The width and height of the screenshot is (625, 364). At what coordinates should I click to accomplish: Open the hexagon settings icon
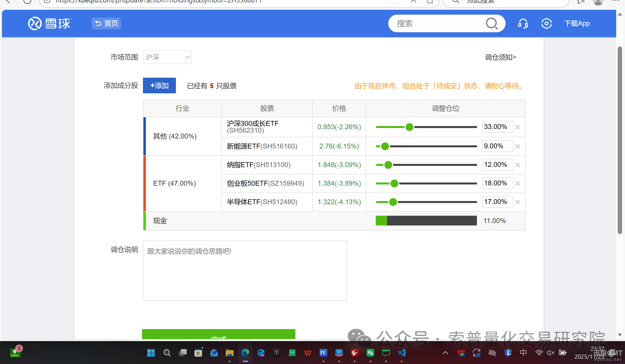click(x=546, y=23)
